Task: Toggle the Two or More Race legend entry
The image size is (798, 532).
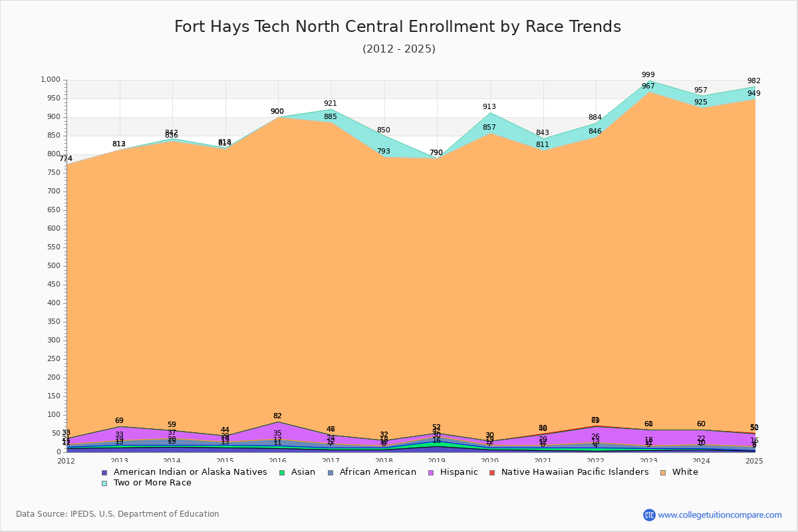Action: coord(146,483)
